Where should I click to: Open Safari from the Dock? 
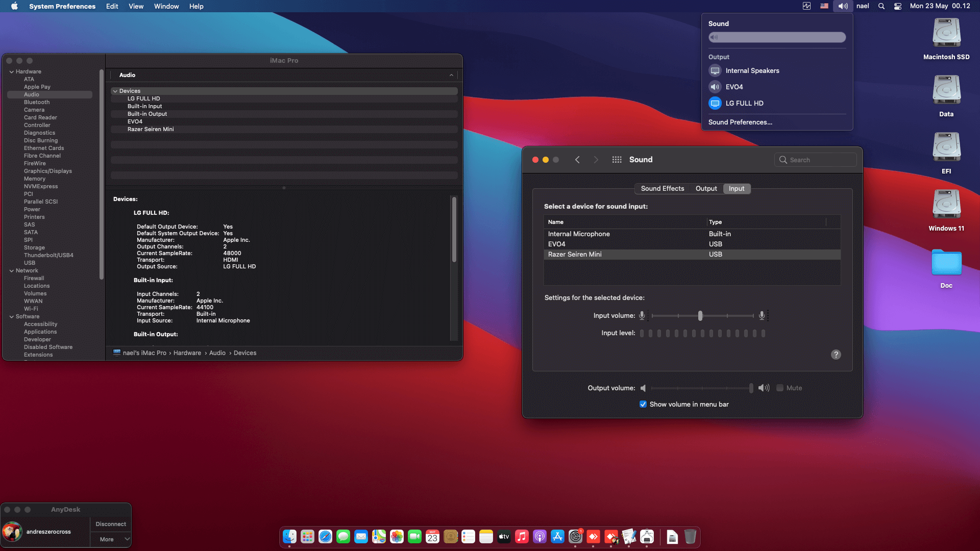[325, 537]
